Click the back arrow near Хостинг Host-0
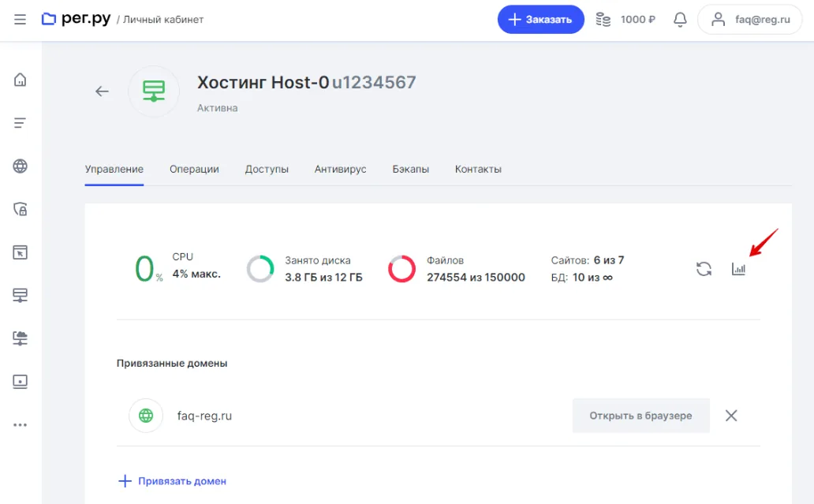This screenshot has height=504, width=814. point(102,91)
